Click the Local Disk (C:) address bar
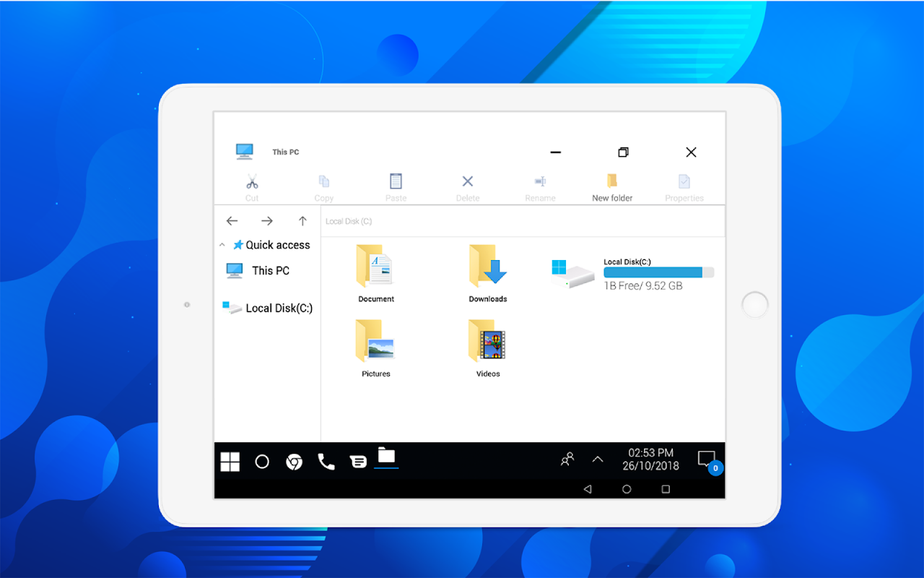The image size is (924, 578). [523, 221]
